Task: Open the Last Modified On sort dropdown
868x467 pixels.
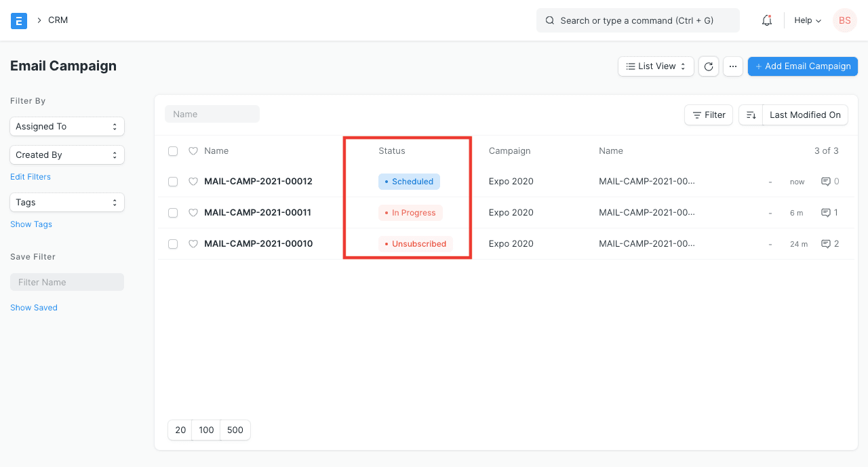Action: (805, 115)
